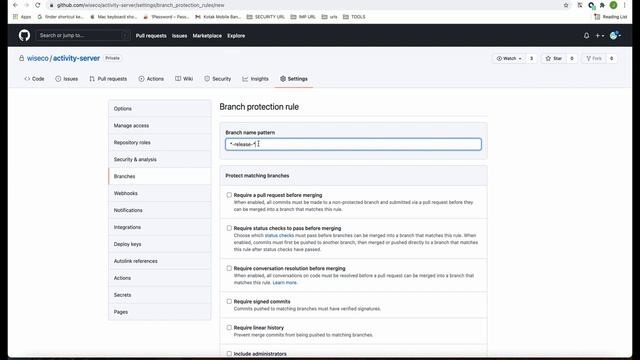Viewport: 640px width, 360px height.
Task: Click the address bar URL
Action: tap(140, 5)
